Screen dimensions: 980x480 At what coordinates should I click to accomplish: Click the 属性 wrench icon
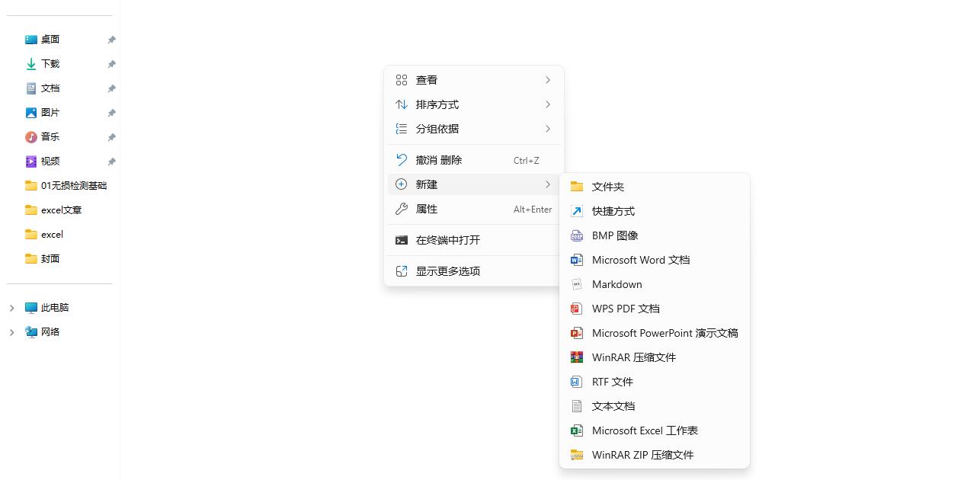click(x=402, y=209)
